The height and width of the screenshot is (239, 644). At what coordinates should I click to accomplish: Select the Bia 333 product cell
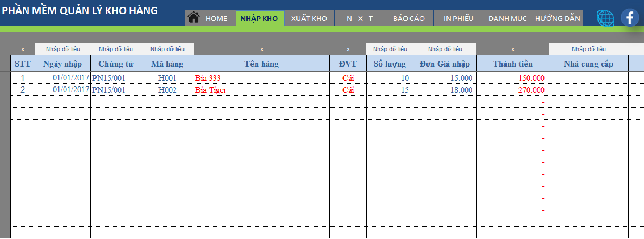[261, 78]
